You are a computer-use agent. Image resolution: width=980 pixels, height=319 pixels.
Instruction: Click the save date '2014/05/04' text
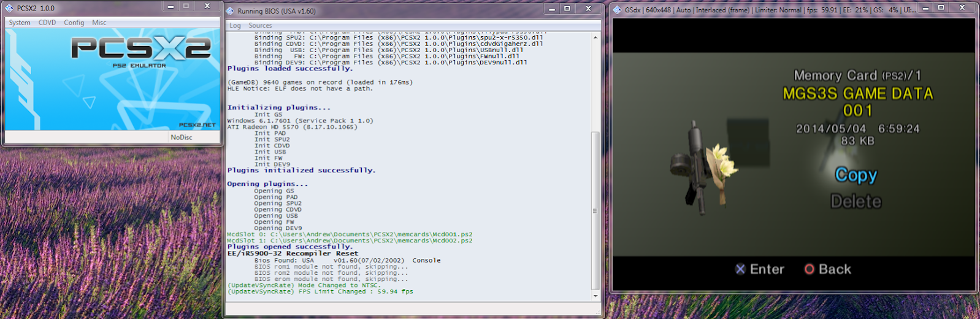click(x=831, y=129)
